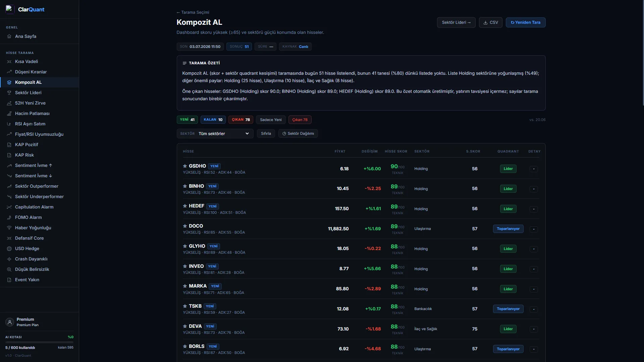Go to Sektör Underperformer scan
The image size is (644, 362).
(40, 196)
